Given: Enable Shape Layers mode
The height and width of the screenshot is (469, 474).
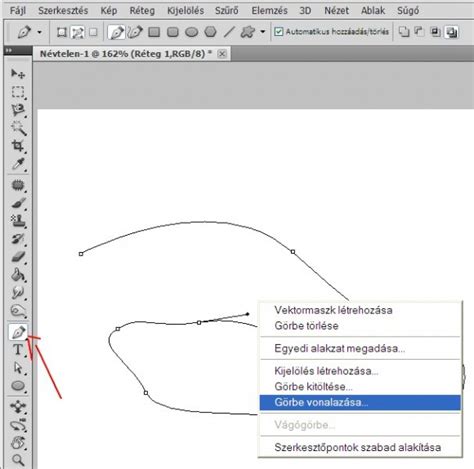Looking at the screenshot, I should pos(61,32).
